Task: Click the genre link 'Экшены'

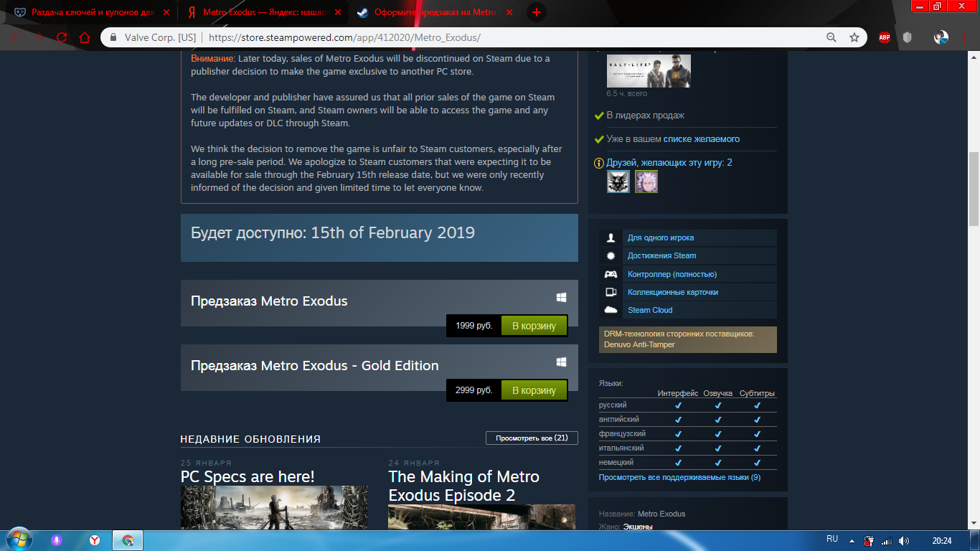Action: pos(638,527)
